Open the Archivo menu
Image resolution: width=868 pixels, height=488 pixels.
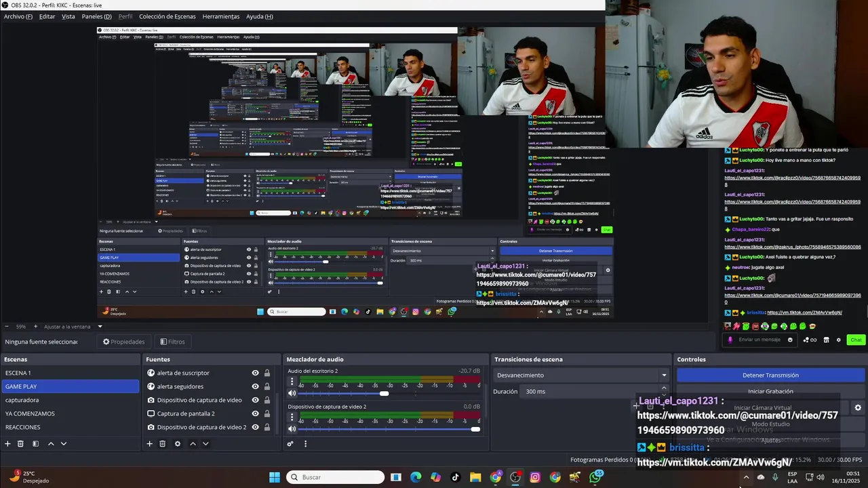pyautogui.click(x=18, y=16)
